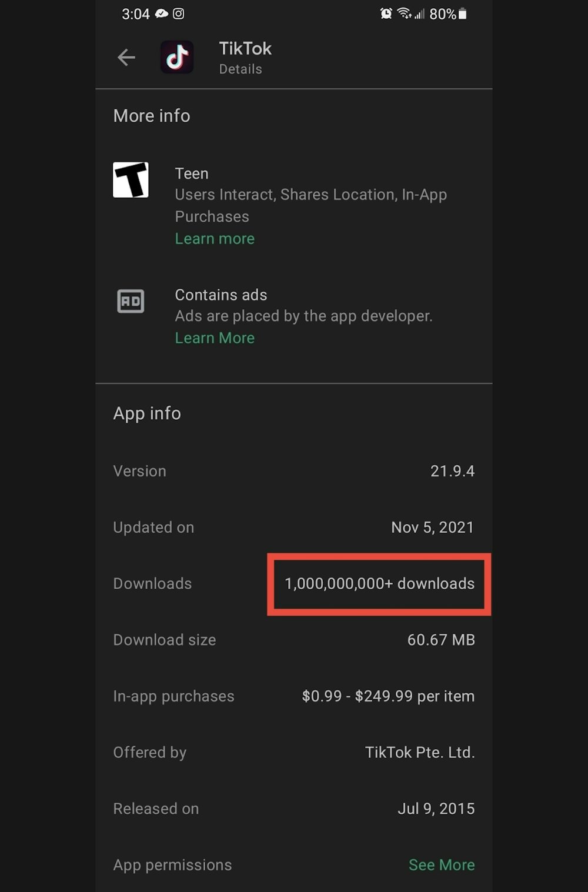Tap the in-app purchases price range
The width and height of the screenshot is (588, 892).
pyautogui.click(x=388, y=696)
